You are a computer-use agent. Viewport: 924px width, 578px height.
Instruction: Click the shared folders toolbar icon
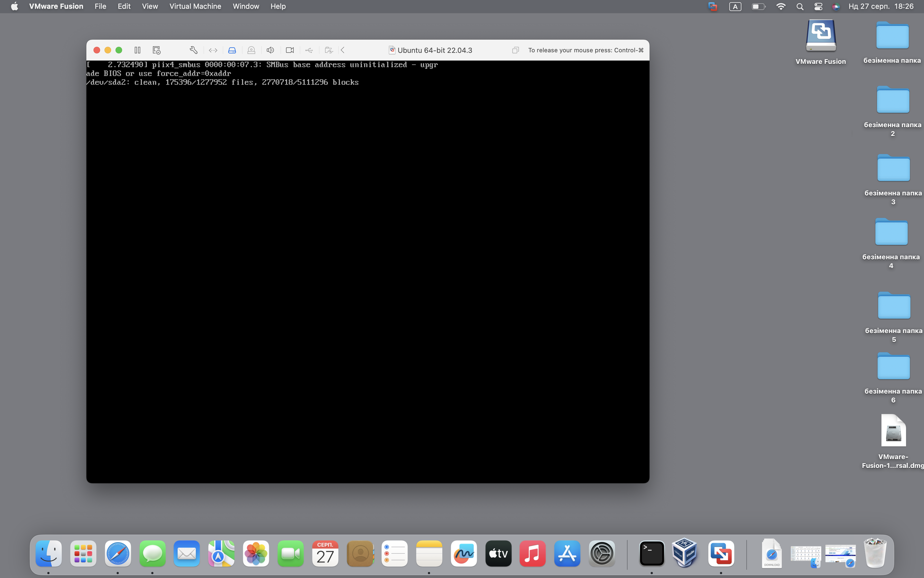pyautogui.click(x=329, y=50)
